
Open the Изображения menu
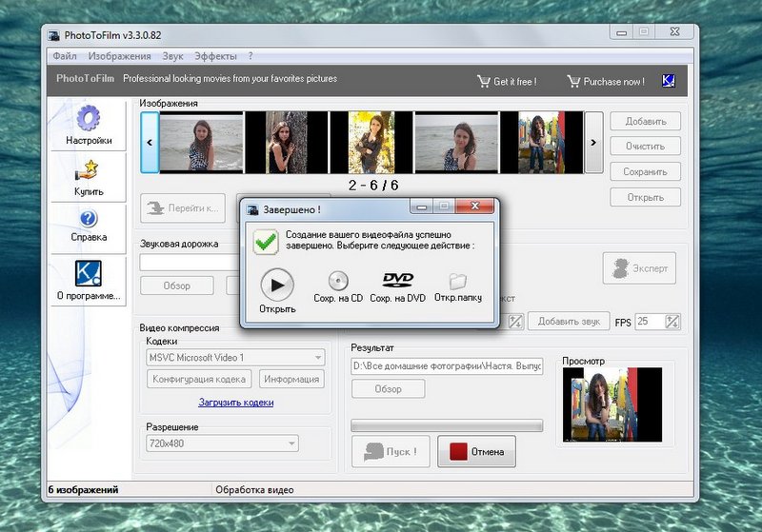pyautogui.click(x=119, y=56)
